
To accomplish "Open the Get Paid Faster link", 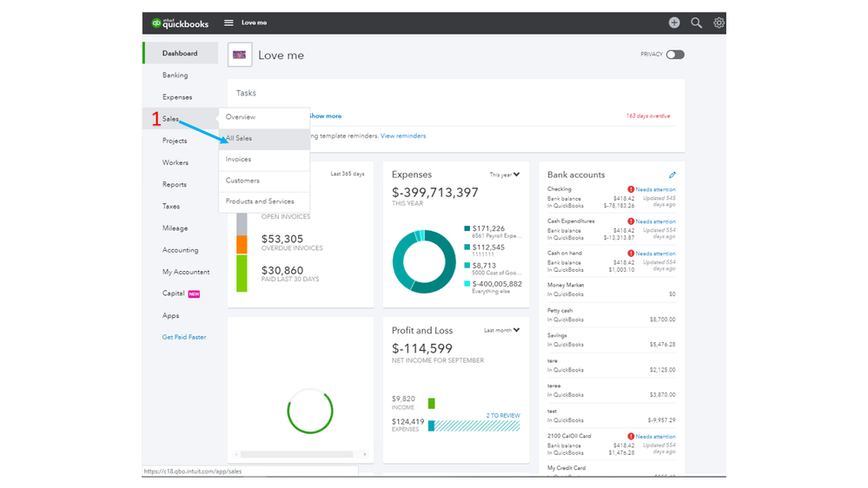I will 184,337.
